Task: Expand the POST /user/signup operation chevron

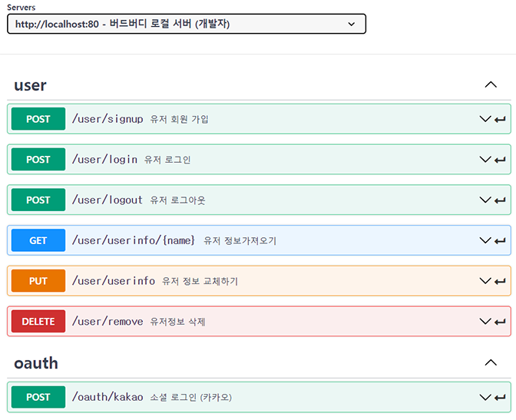Action: click(x=485, y=119)
